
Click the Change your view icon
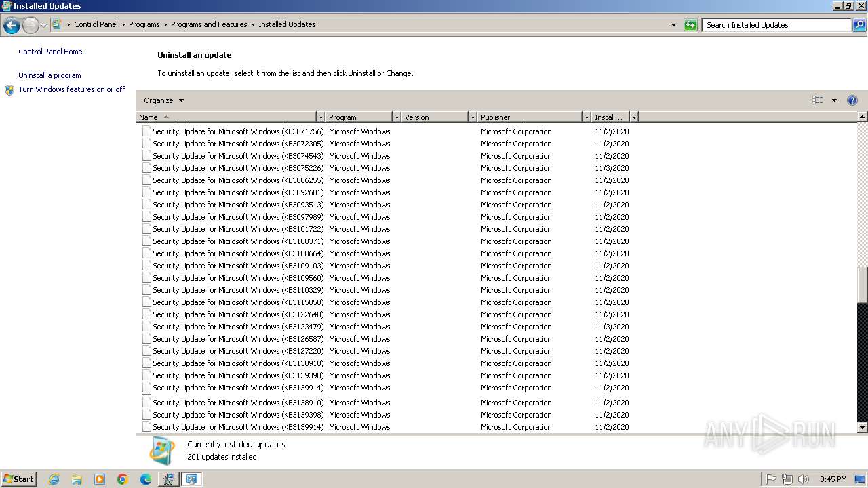pos(818,100)
